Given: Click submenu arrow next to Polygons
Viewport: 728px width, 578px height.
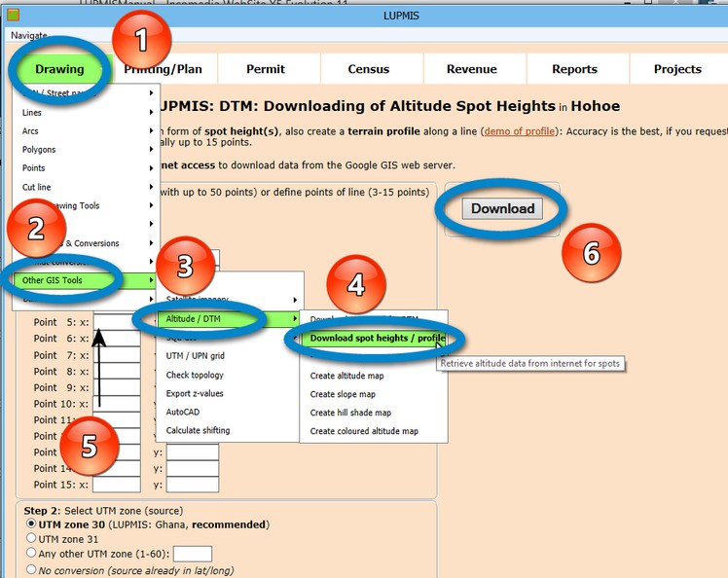Looking at the screenshot, I should click(152, 149).
